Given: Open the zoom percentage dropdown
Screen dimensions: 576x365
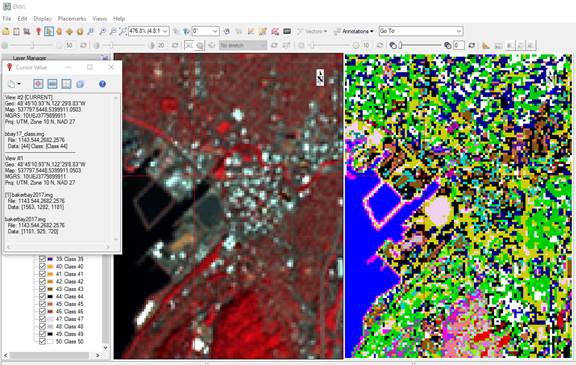Looking at the screenshot, I should tap(165, 31).
